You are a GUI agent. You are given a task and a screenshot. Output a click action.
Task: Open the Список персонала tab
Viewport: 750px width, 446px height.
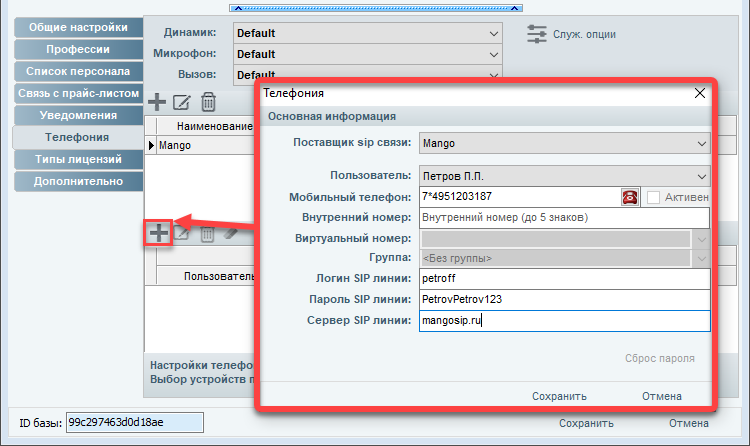pos(75,71)
